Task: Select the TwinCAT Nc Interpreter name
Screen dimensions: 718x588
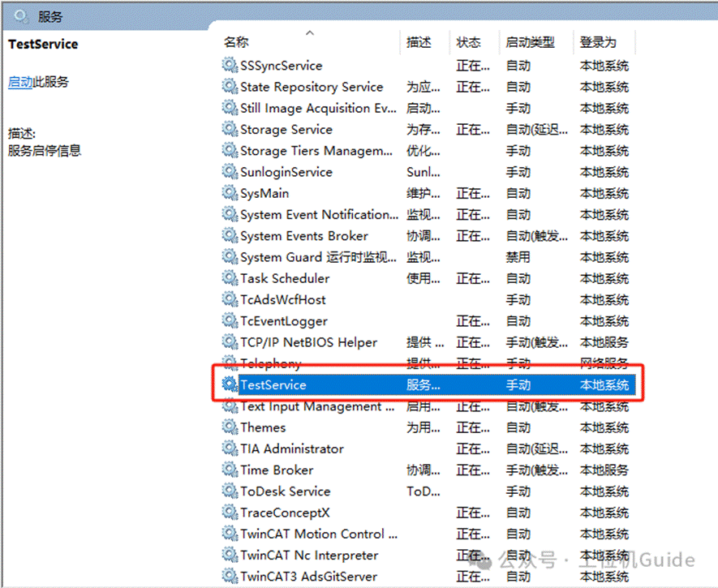Action: [x=310, y=555]
